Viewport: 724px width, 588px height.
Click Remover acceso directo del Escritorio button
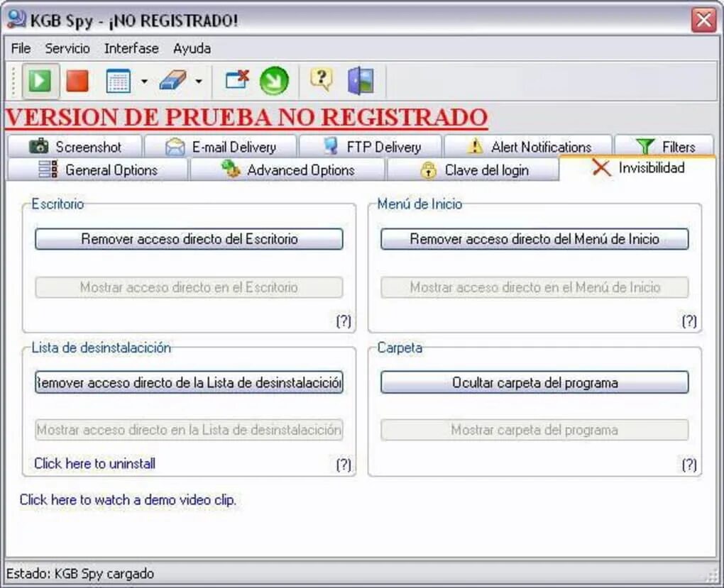coord(189,239)
